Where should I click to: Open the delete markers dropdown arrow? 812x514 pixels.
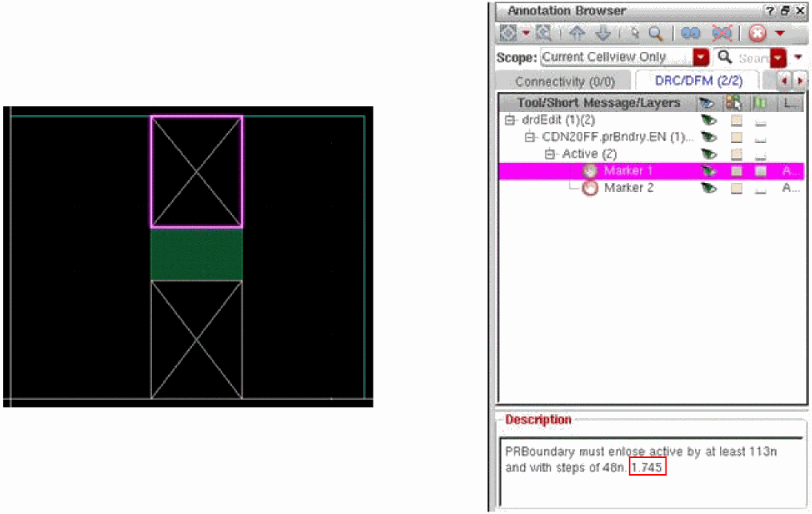(x=780, y=34)
